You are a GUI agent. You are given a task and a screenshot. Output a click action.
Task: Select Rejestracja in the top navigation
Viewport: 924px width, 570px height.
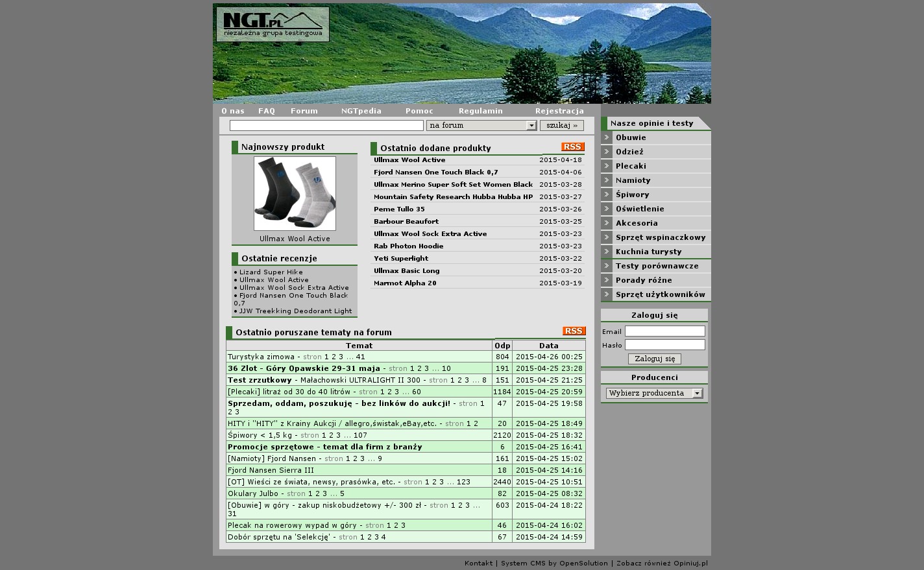tap(559, 111)
